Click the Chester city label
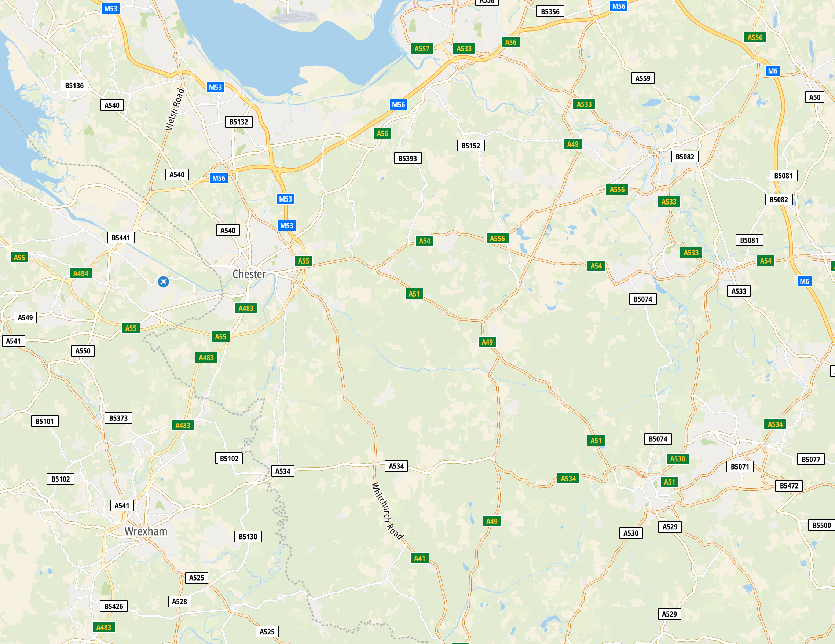Image resolution: width=835 pixels, height=644 pixels. [x=249, y=274]
